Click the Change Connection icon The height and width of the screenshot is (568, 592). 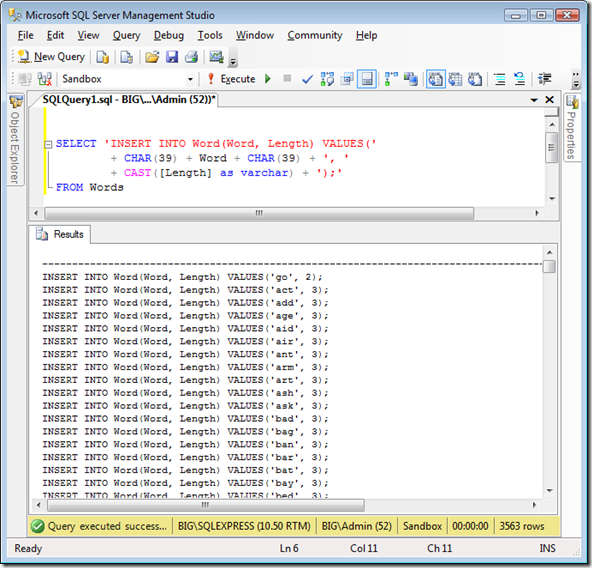click(45, 79)
